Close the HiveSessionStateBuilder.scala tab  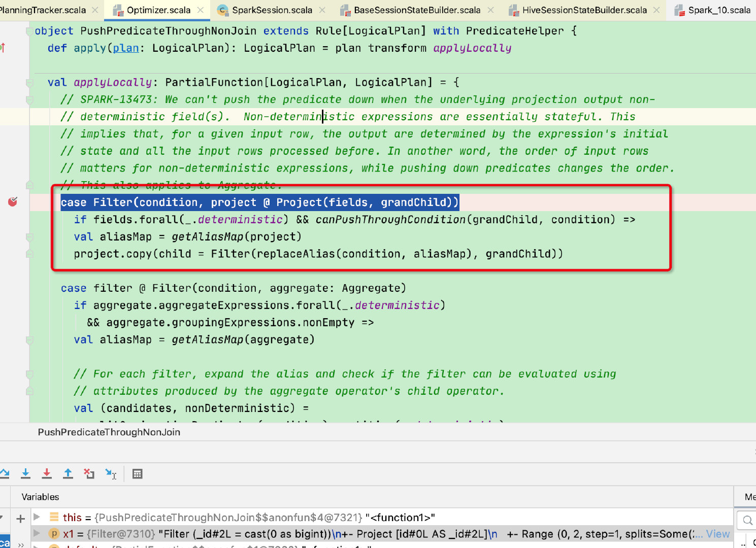tap(657, 10)
